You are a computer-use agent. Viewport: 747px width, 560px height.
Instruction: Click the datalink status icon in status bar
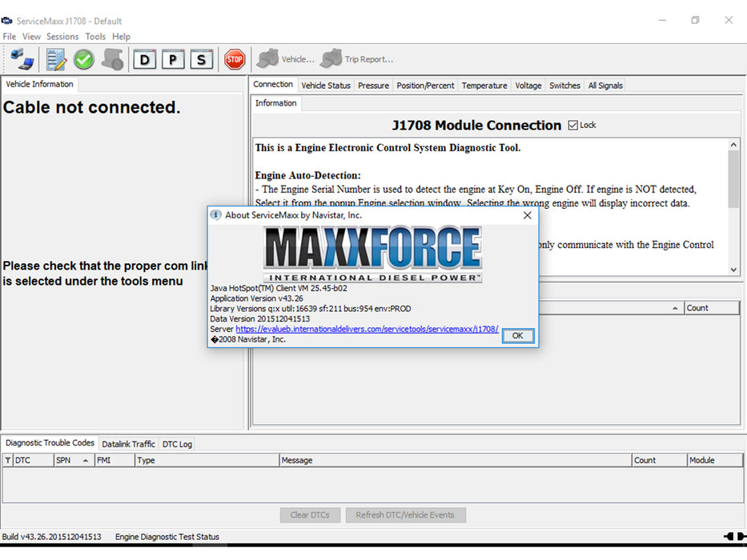tap(735, 537)
